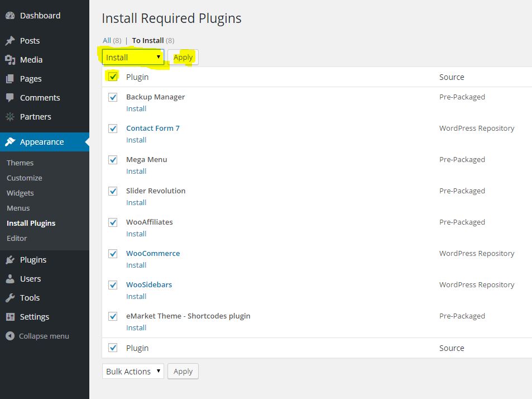This screenshot has width=532, height=399.
Task: Open the top Install bulk action dropdown
Action: [x=133, y=57]
